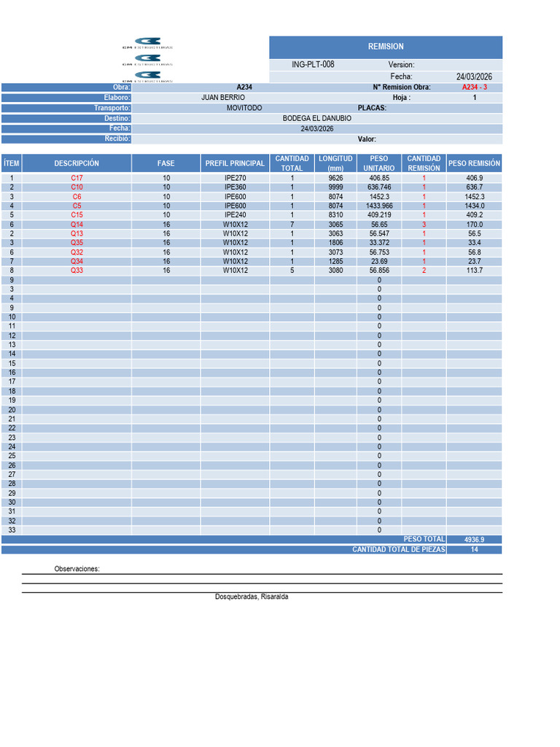Click the unit weight 409.219
560x747 pixels.
[x=379, y=215]
